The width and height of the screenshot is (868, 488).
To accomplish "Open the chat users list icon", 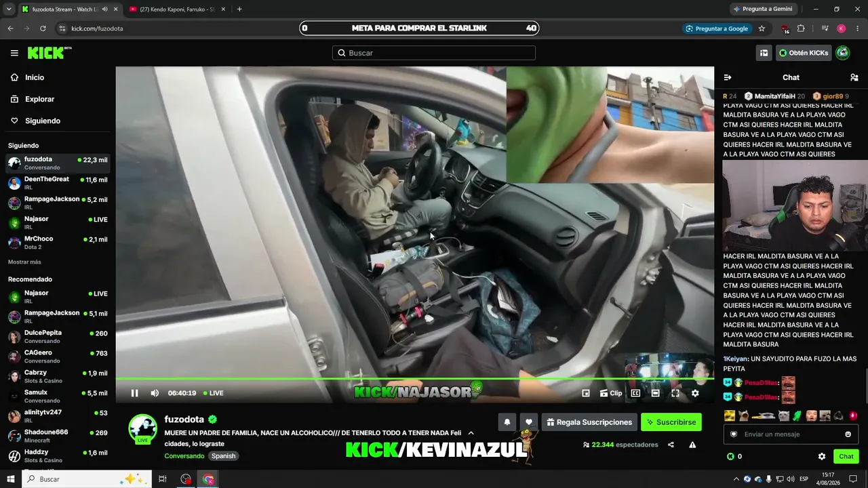I will (x=854, y=77).
